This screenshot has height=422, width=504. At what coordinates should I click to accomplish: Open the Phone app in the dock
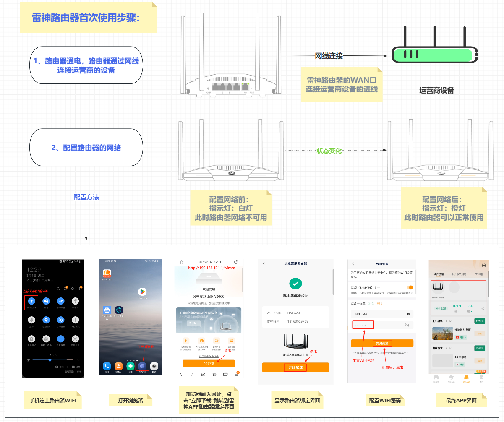coord(107,366)
